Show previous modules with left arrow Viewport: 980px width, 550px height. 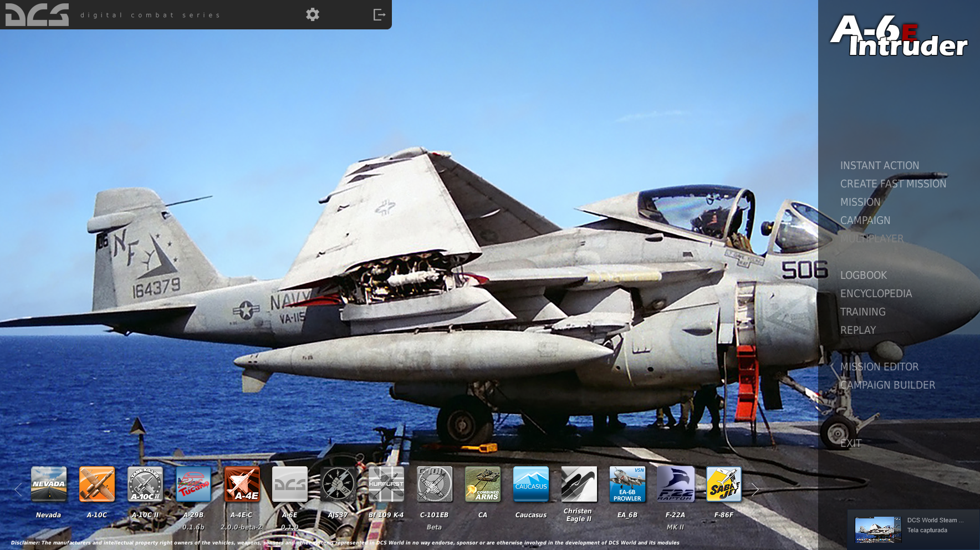point(18,489)
